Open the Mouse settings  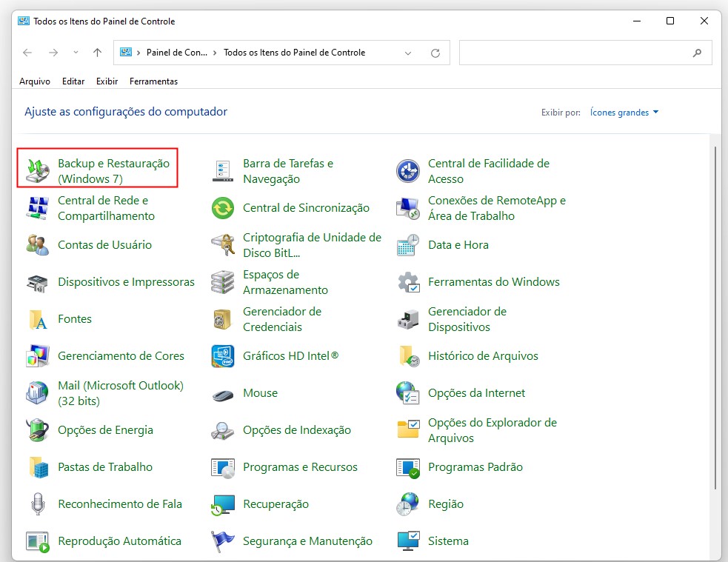tap(260, 393)
